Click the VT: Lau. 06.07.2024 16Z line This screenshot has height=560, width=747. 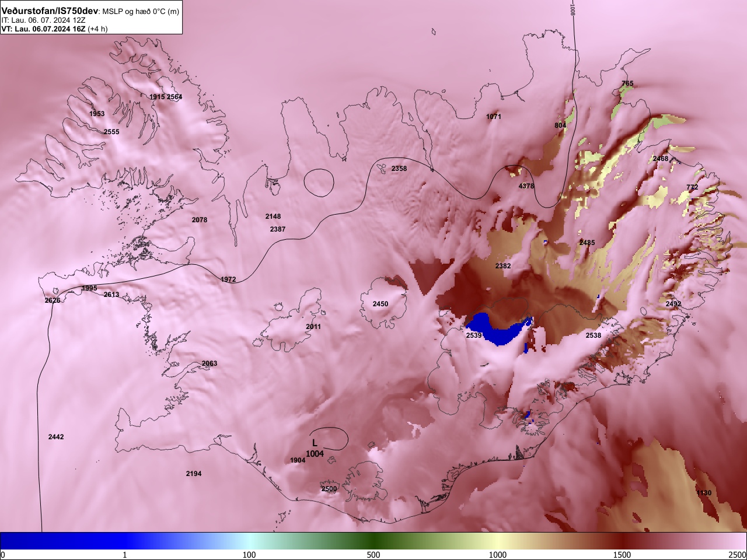pyautogui.click(x=54, y=29)
